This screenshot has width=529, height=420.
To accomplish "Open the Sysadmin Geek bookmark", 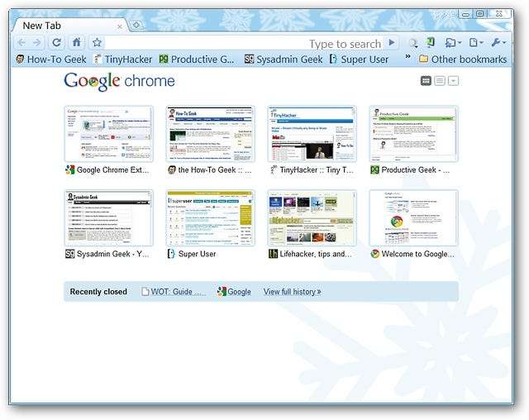I will (284, 60).
